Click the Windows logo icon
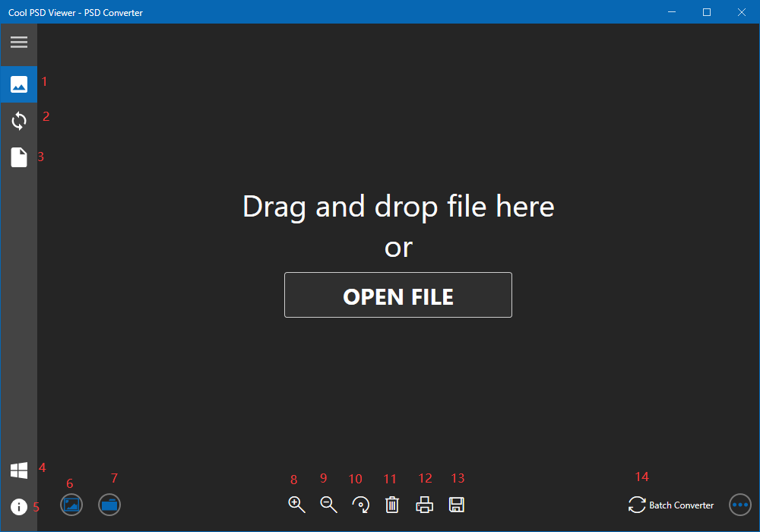This screenshot has width=760, height=532. (x=18, y=470)
